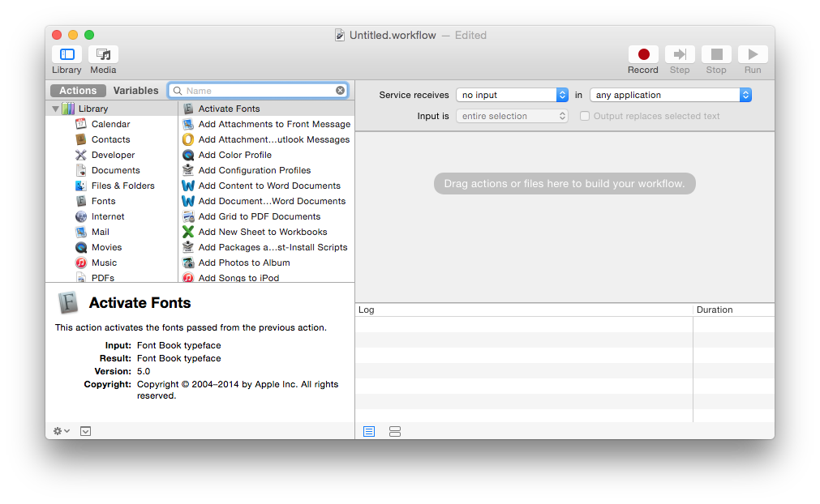Run the workflow with Run button
This screenshot has height=504, width=820.
pos(753,54)
